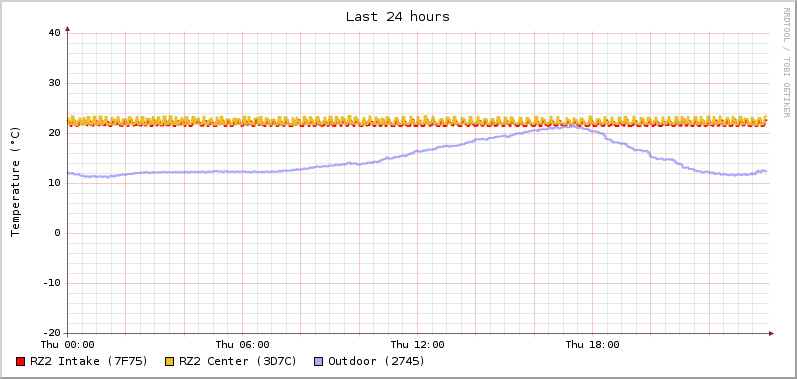Click the arrow tip at end of X axis

[771, 333]
